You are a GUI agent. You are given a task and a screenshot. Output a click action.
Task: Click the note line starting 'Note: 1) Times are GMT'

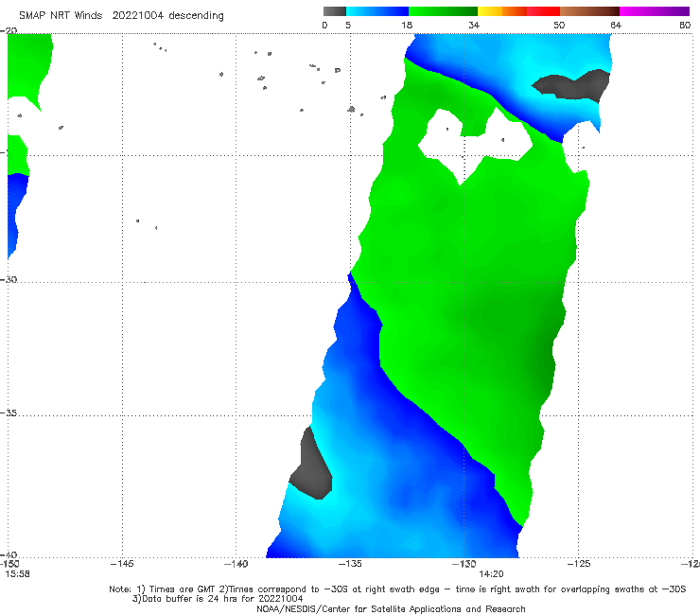[397, 589]
